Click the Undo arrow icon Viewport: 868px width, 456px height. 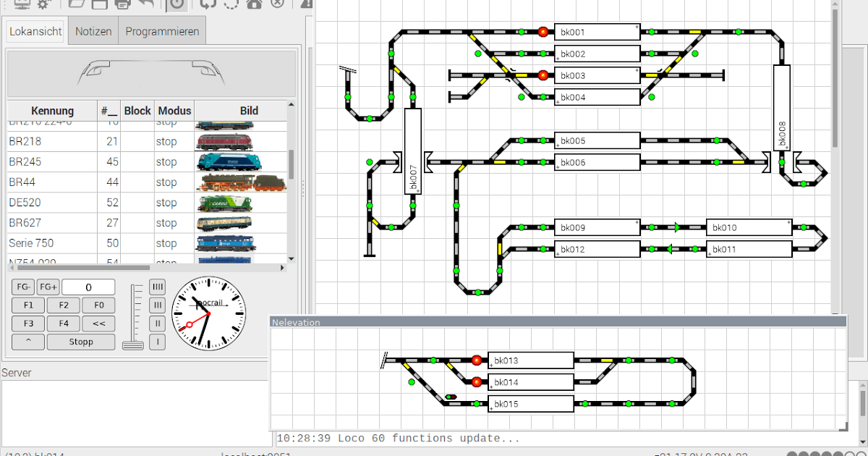[x=148, y=5]
